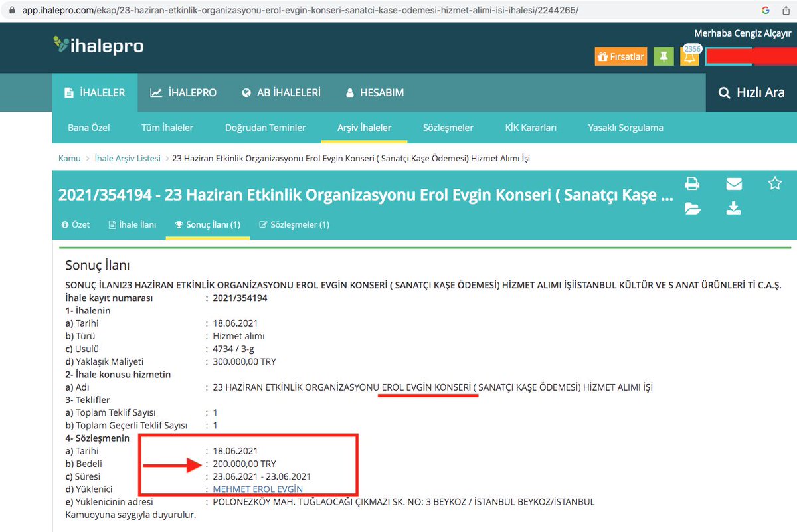
Task: Click the Hizmet alımı value
Action: 239,336
